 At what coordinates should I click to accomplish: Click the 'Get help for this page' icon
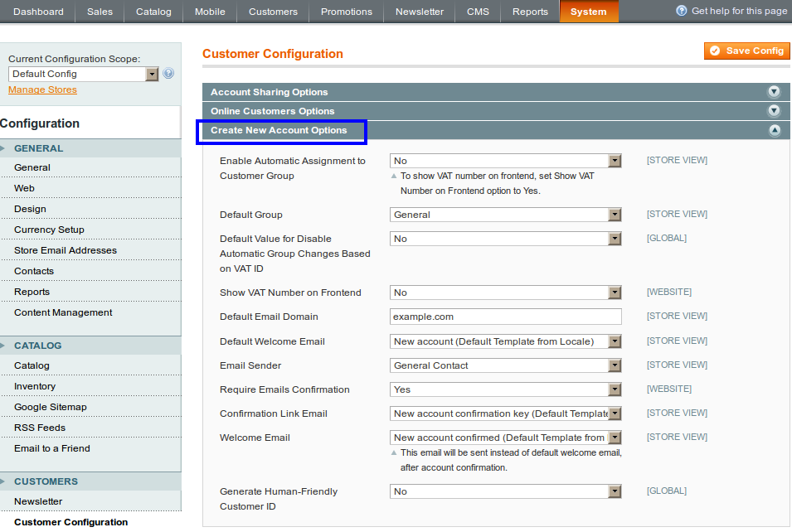click(682, 11)
